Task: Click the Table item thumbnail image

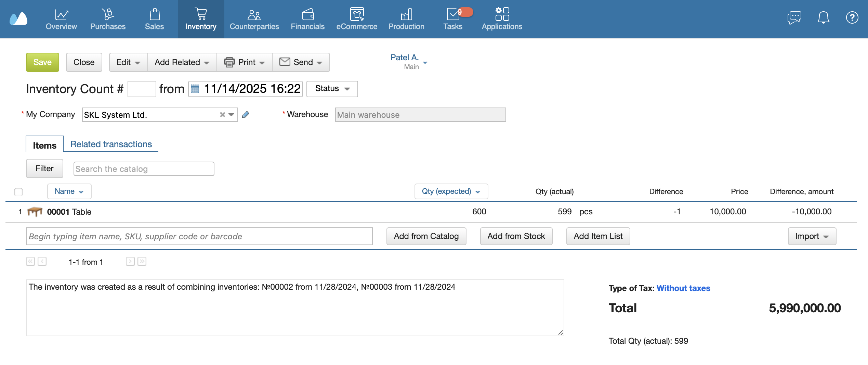Action: 35,212
